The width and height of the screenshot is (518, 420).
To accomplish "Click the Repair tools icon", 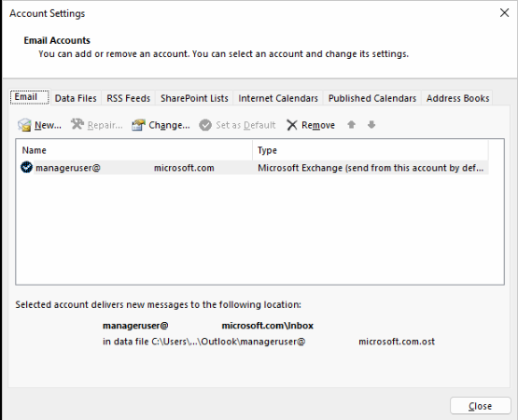I will (x=77, y=124).
